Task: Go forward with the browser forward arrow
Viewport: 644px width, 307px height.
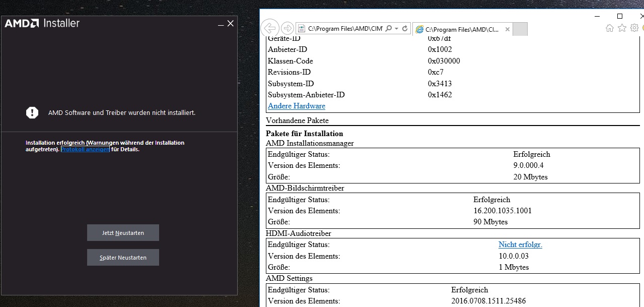Action: tap(288, 28)
